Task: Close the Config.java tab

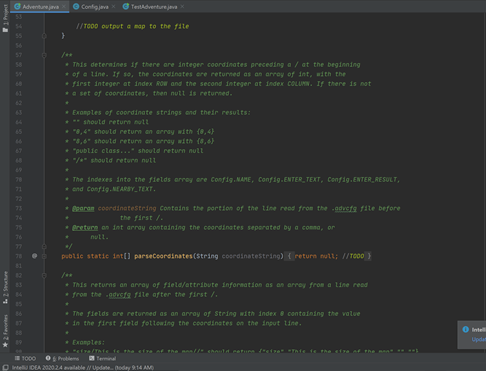Action: (x=114, y=7)
